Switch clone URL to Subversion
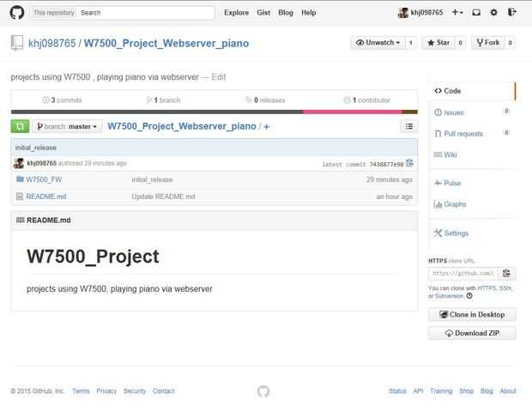 [449, 296]
